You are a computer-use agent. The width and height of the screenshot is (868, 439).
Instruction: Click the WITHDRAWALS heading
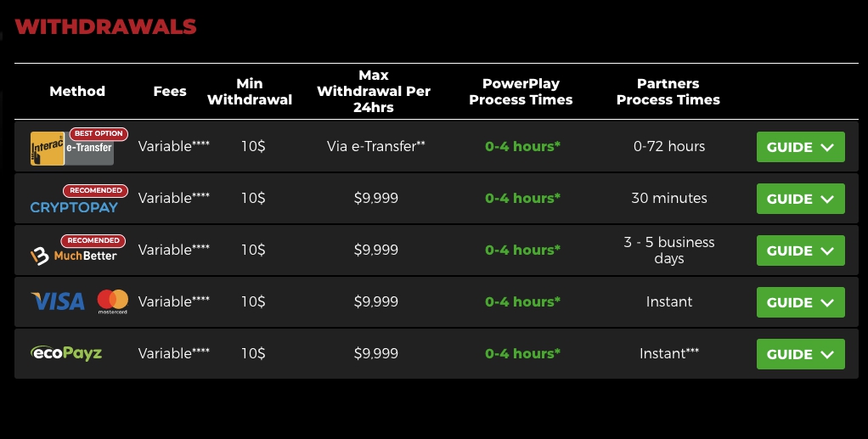tap(105, 26)
